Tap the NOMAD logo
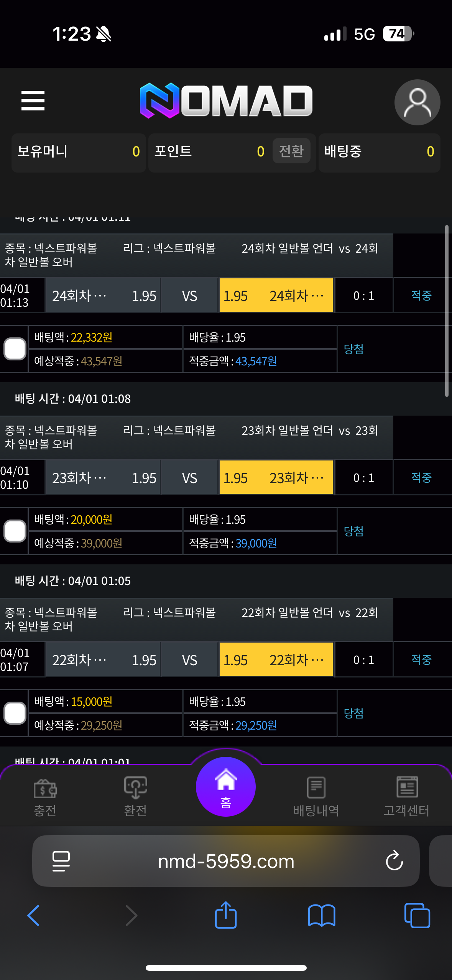 (x=226, y=100)
